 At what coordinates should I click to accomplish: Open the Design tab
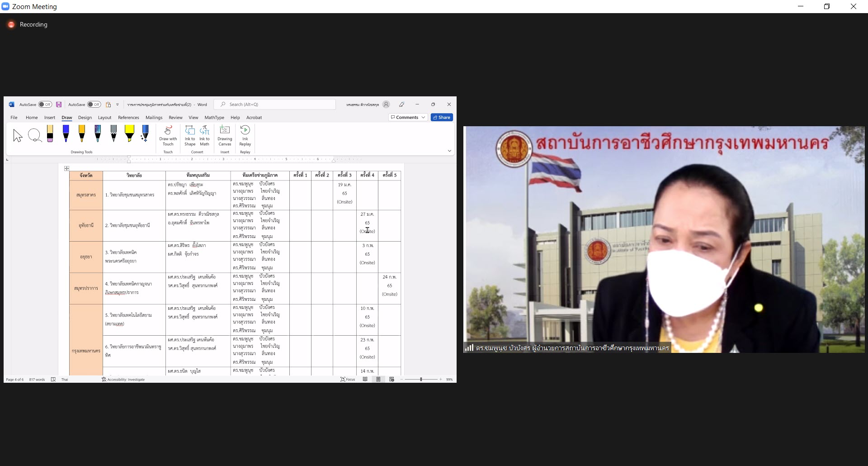point(85,118)
